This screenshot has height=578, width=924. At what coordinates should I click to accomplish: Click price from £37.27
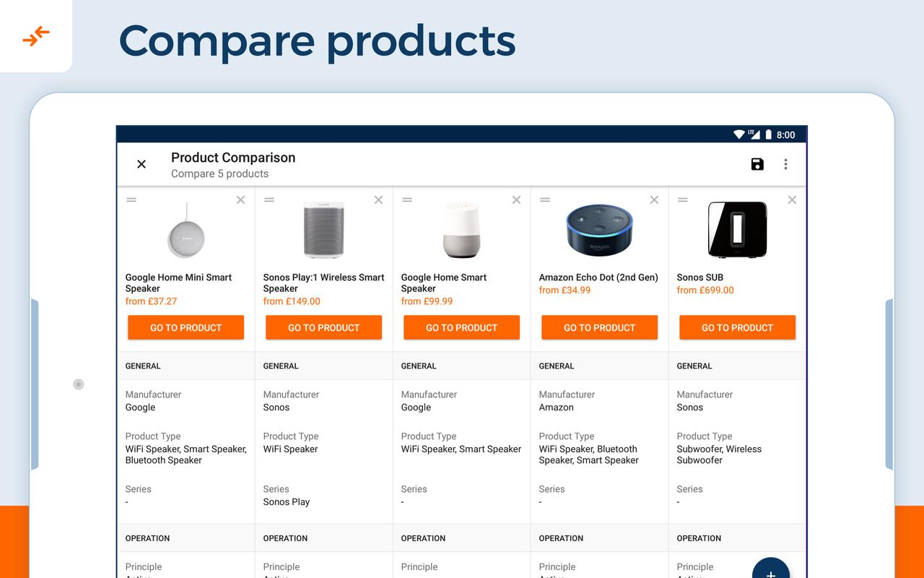click(151, 301)
